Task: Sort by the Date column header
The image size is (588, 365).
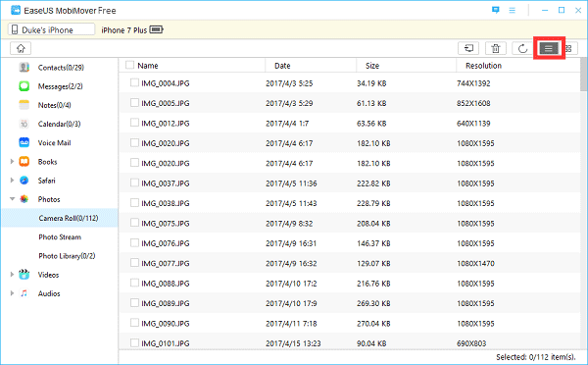Action: point(282,66)
